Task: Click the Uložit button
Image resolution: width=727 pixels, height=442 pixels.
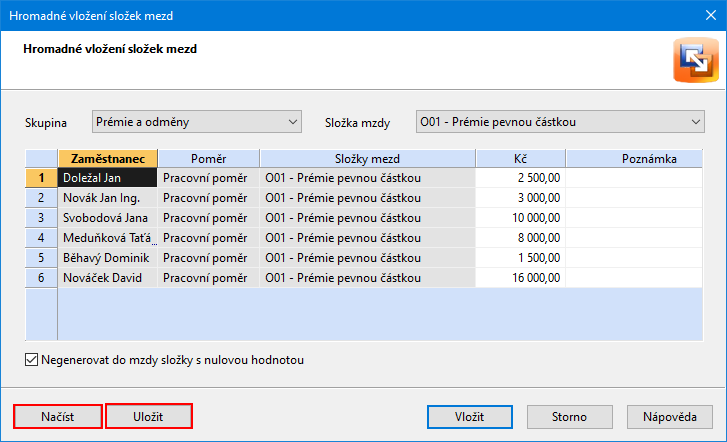Action: (x=148, y=416)
